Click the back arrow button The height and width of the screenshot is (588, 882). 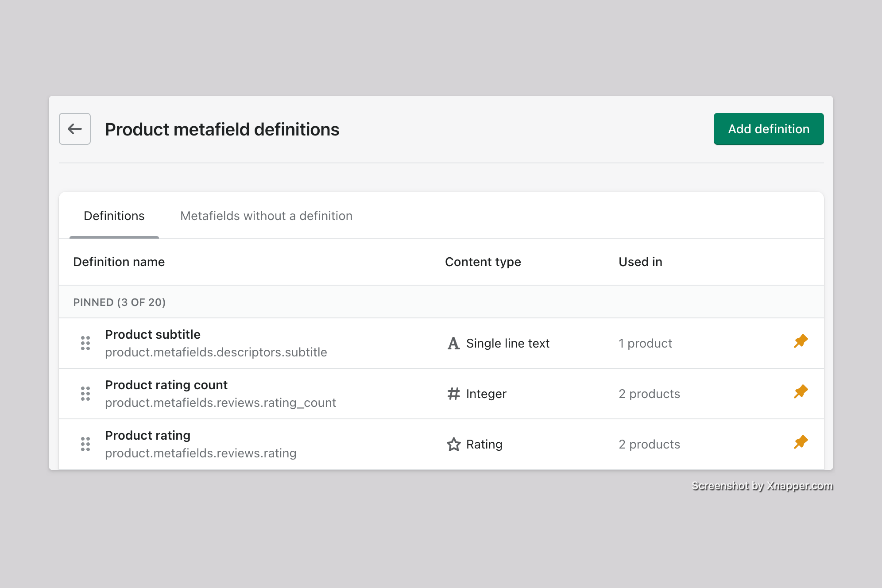click(75, 129)
